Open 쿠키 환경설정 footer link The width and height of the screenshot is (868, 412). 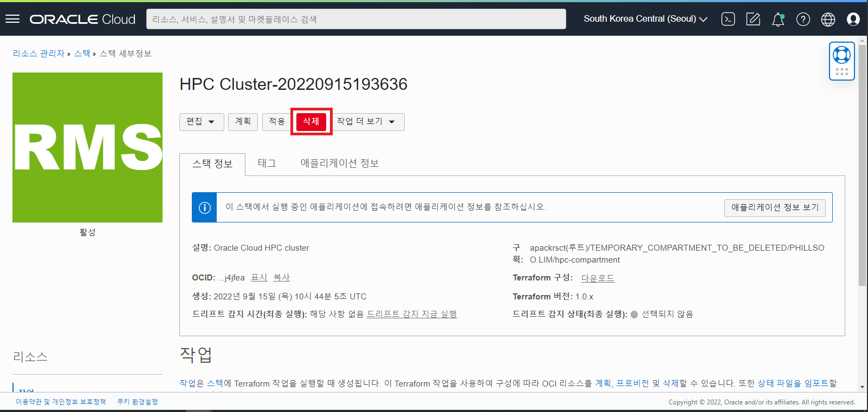coord(138,402)
